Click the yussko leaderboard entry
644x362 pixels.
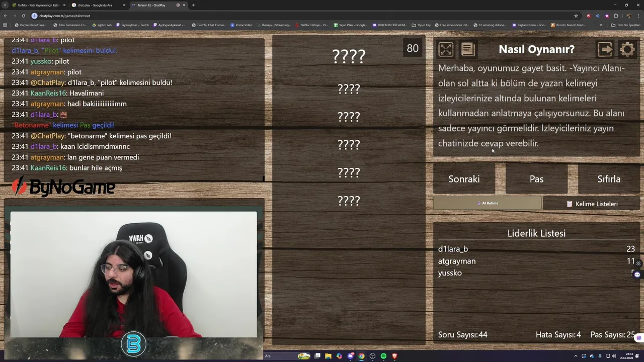coord(536,273)
